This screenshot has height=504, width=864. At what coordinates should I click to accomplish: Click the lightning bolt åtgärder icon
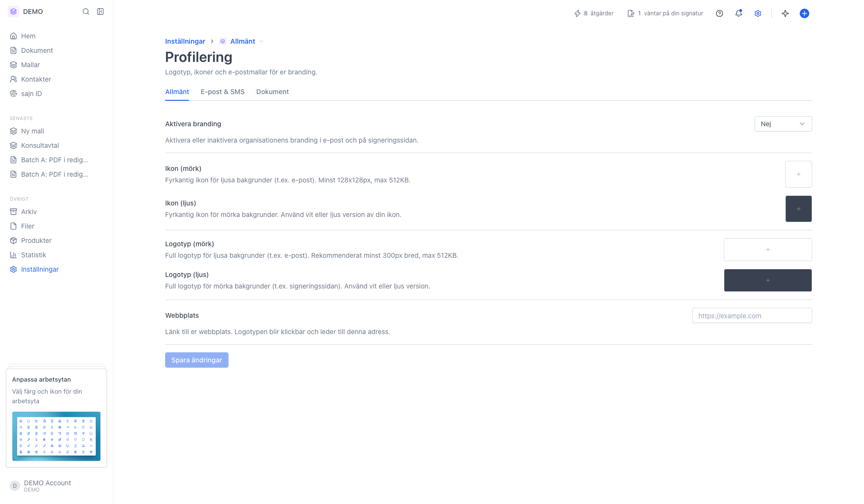point(577,13)
